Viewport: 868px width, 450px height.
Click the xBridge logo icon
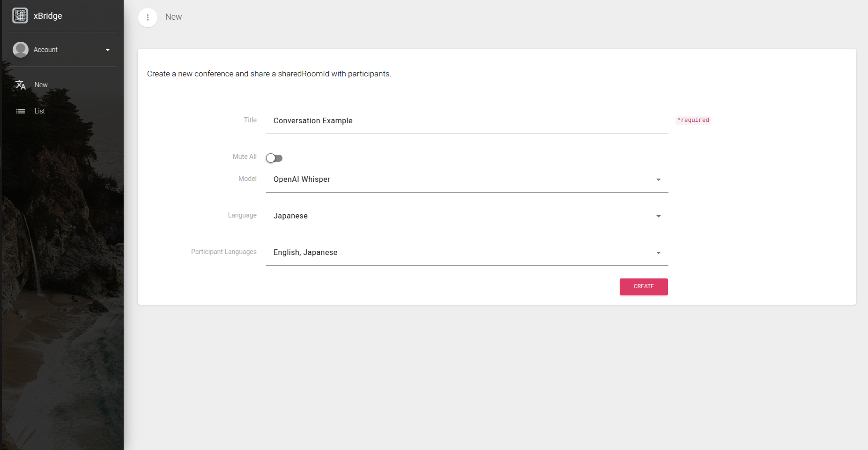coord(20,15)
